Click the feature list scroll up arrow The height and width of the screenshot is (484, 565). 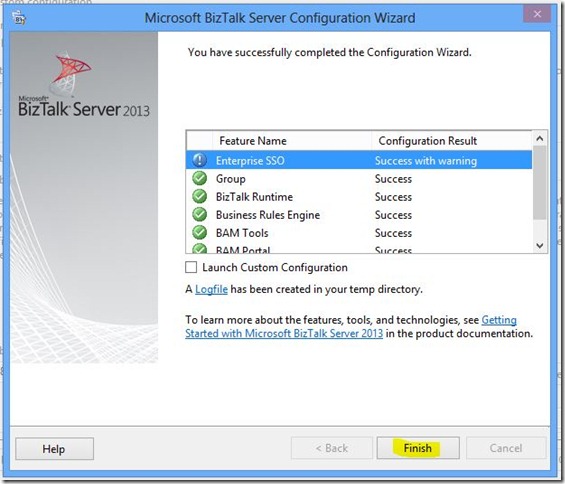pos(539,138)
